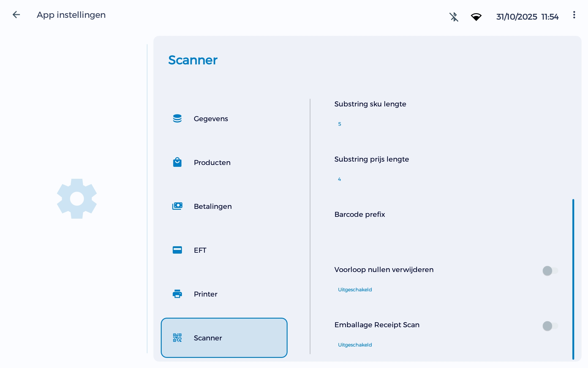Viewport: 588px width, 368px height.
Task: Tap the Wi-Fi status icon
Action: (x=476, y=17)
